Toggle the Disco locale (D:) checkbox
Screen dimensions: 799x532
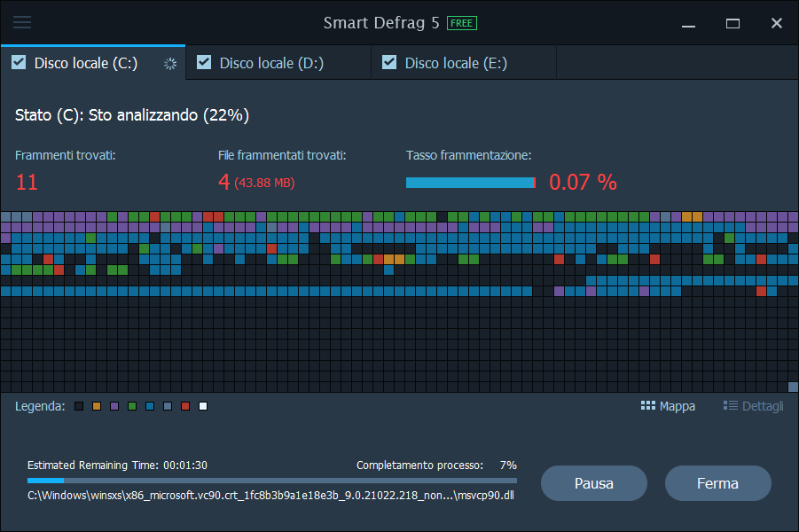pos(204,62)
